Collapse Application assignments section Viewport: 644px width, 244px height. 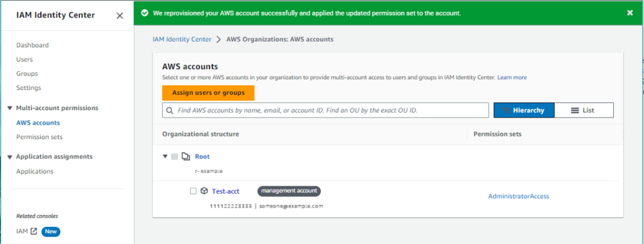tap(10, 157)
